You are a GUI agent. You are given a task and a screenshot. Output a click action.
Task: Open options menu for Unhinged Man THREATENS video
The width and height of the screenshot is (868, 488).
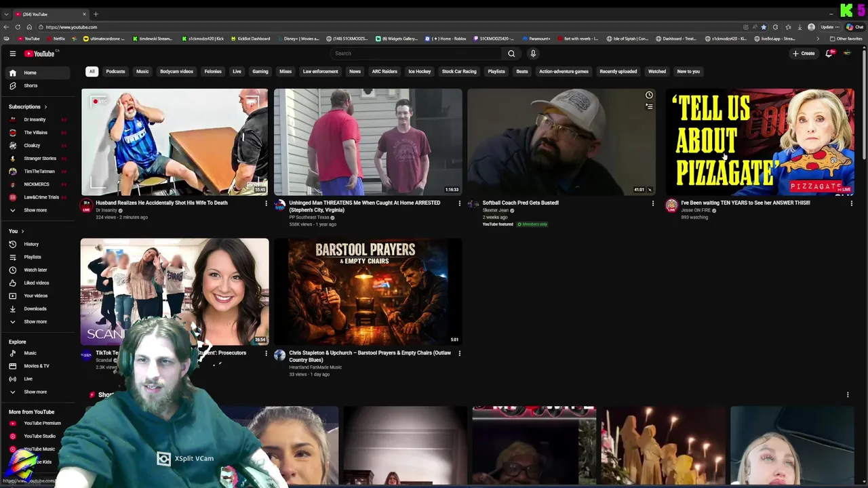coord(459,203)
